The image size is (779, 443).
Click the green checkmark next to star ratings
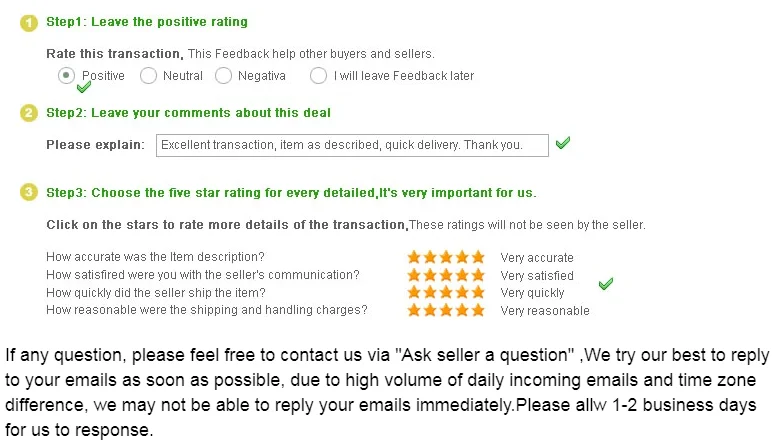pyautogui.click(x=606, y=284)
